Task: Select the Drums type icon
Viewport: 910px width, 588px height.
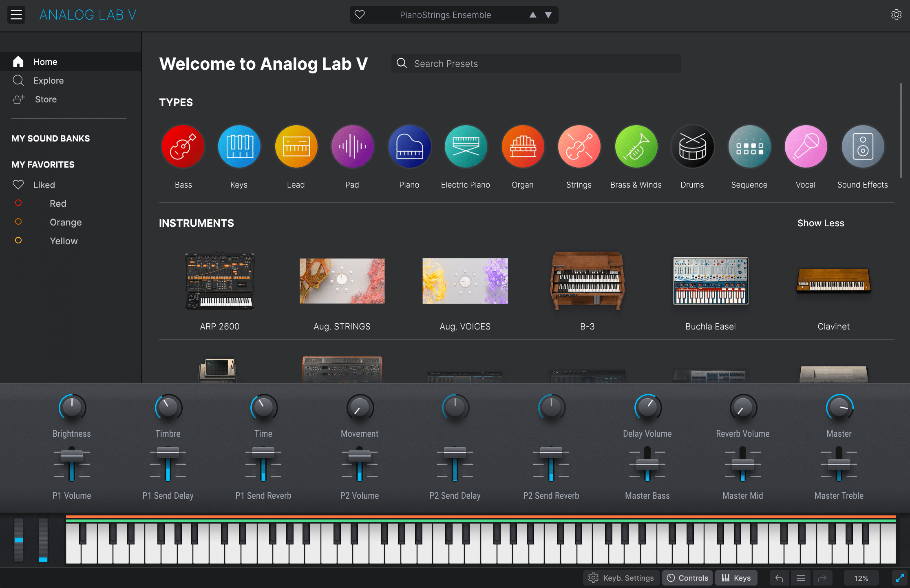Action: coord(692,146)
